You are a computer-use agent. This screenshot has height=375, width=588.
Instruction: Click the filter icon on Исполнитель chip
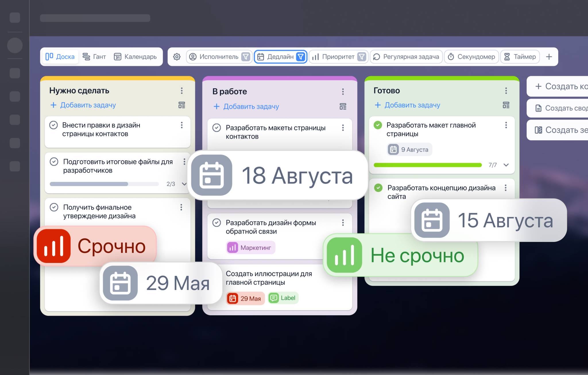pos(245,57)
